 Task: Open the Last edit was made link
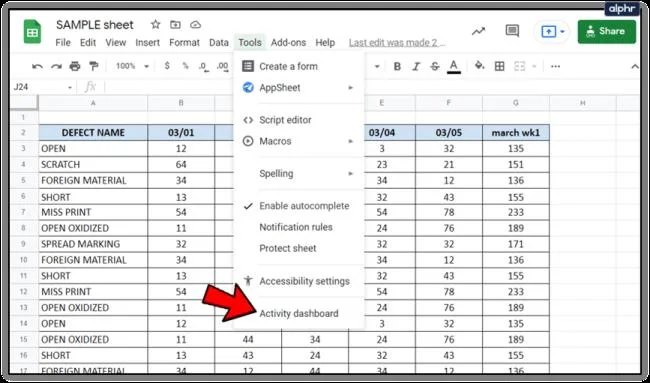pos(397,43)
